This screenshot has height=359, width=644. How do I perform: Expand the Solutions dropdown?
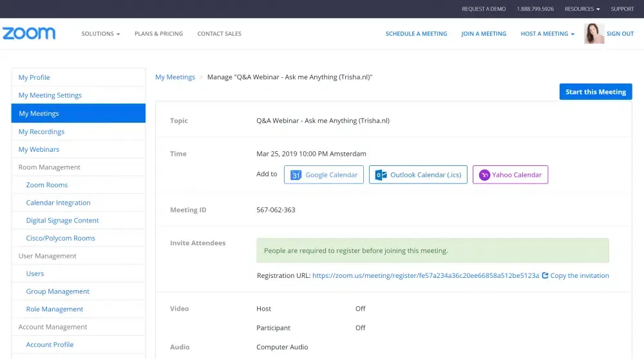click(x=100, y=33)
